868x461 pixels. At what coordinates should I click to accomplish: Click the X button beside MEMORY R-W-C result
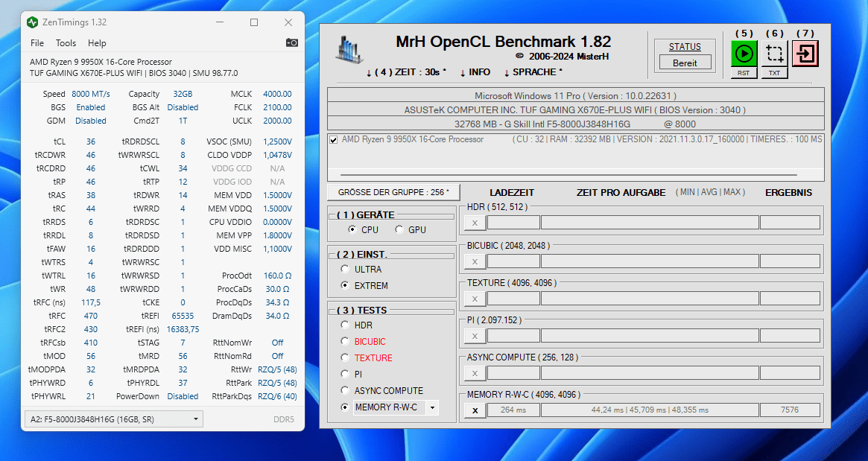pos(475,410)
